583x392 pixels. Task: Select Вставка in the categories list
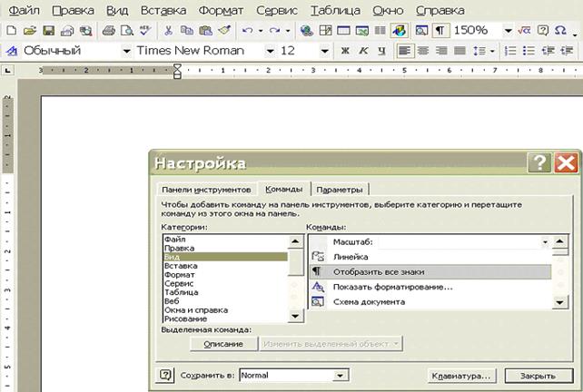click(x=181, y=266)
